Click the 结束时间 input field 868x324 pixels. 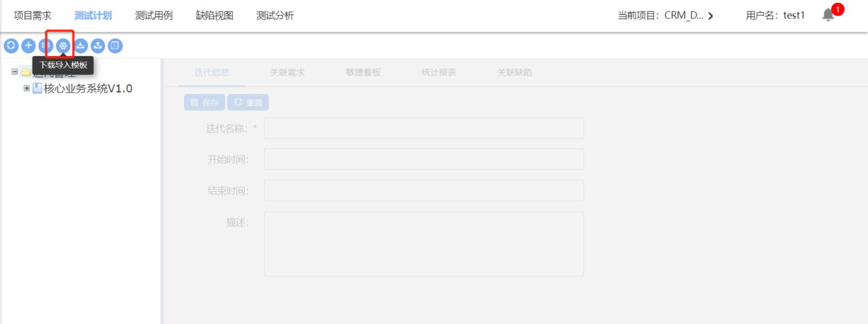tap(424, 190)
